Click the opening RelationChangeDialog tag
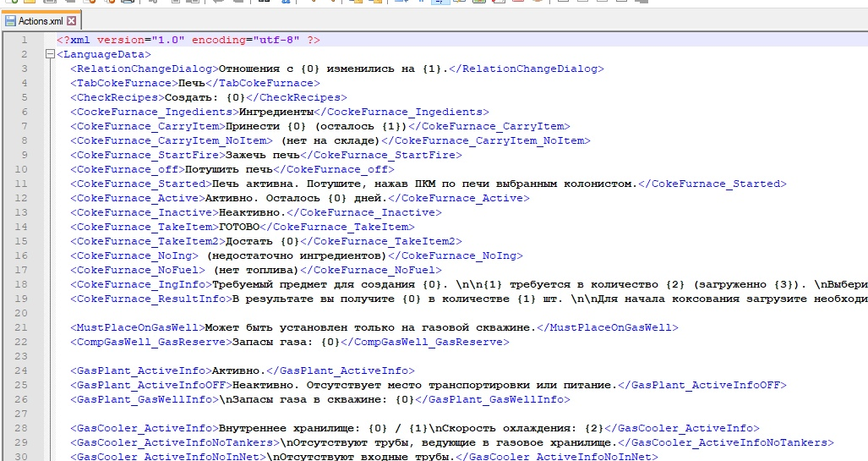868x461 pixels. (x=145, y=69)
